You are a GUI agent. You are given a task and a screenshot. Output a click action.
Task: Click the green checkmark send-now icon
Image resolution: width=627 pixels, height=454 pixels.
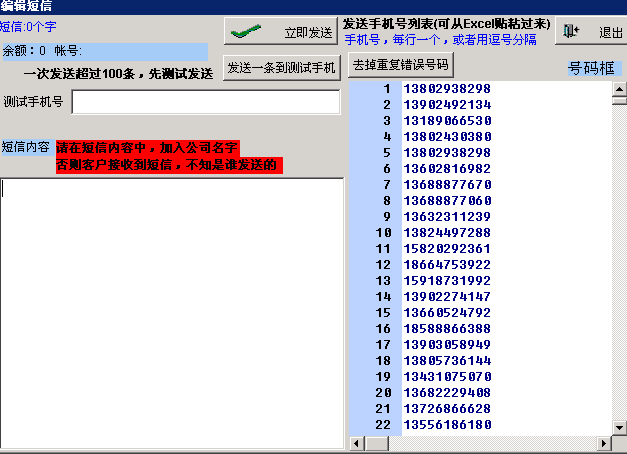(x=246, y=32)
